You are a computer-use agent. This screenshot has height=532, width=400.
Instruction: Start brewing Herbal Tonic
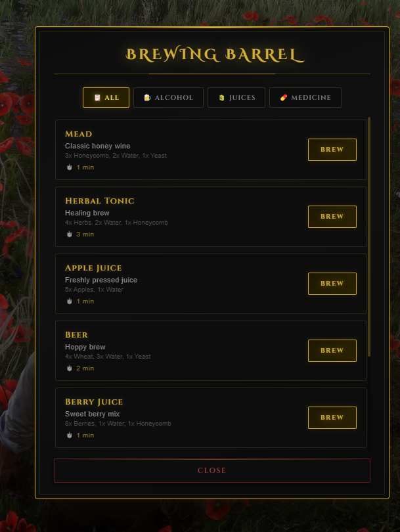(x=332, y=217)
